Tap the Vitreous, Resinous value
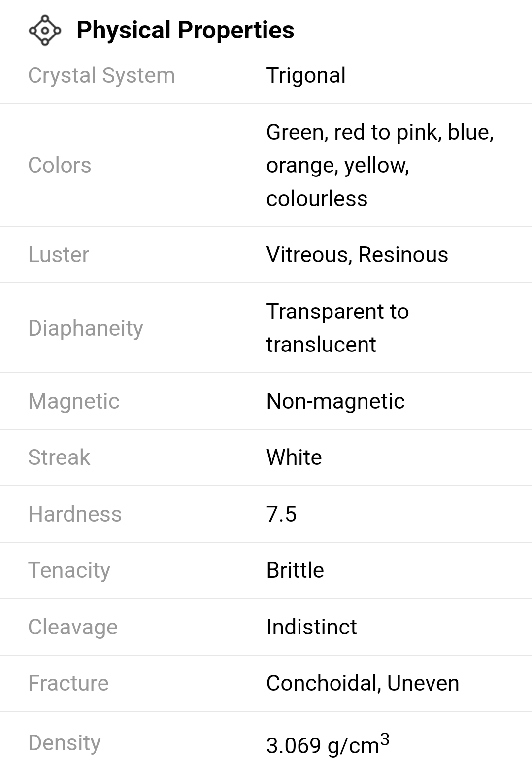 [357, 255]
